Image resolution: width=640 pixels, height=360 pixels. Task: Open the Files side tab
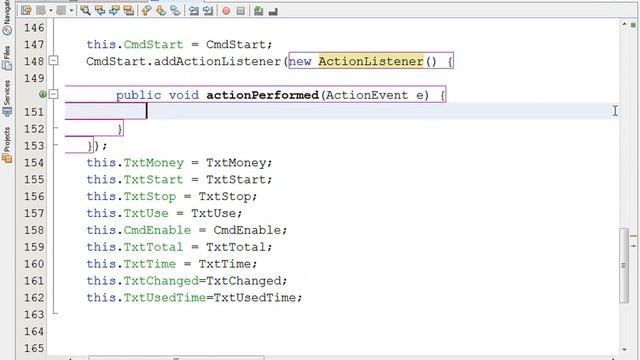pos(7,58)
